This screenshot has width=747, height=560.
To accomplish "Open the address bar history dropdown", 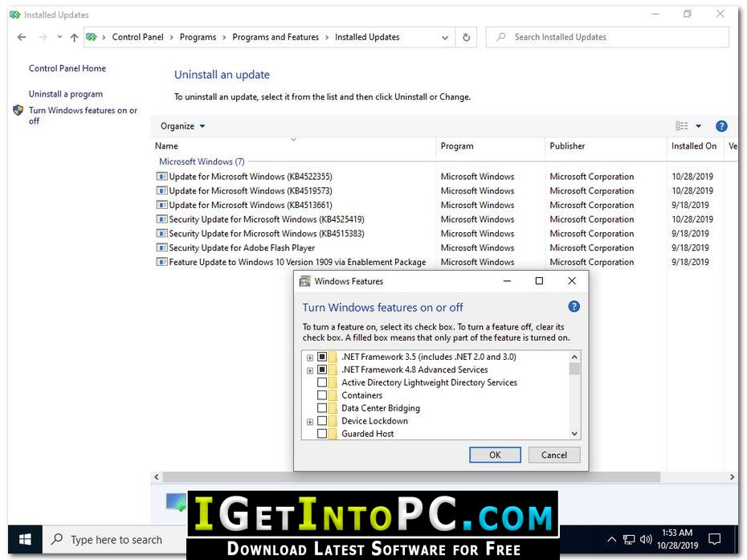I will click(x=444, y=37).
